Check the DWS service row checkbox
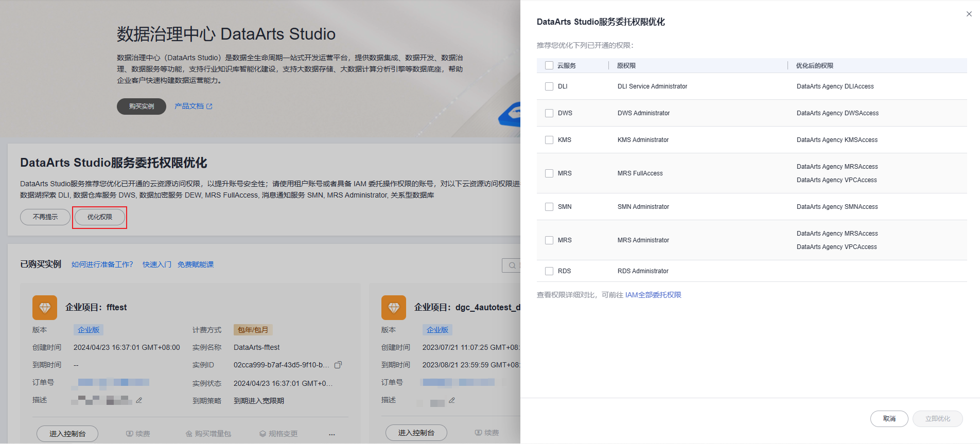The width and height of the screenshot is (980, 444). [x=549, y=113]
